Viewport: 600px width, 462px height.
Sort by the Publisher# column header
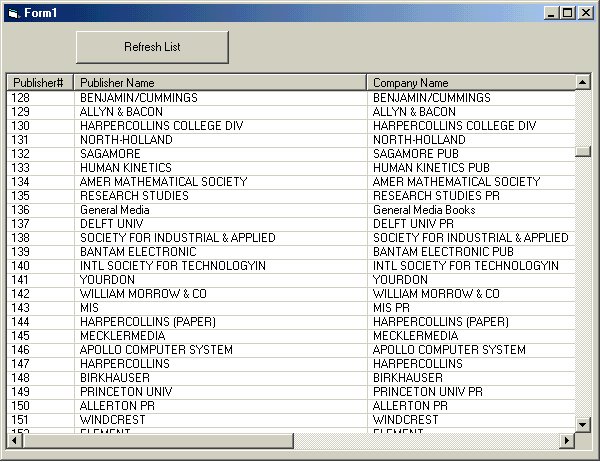point(40,83)
